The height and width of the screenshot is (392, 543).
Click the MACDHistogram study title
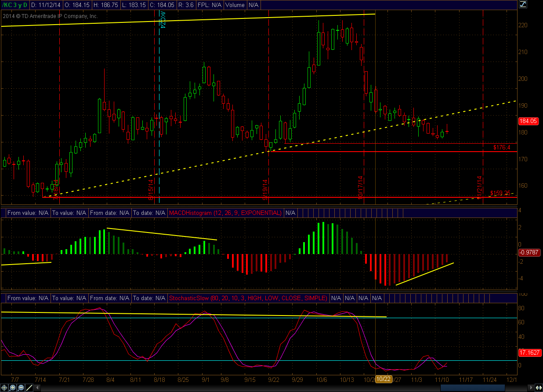[225, 213]
